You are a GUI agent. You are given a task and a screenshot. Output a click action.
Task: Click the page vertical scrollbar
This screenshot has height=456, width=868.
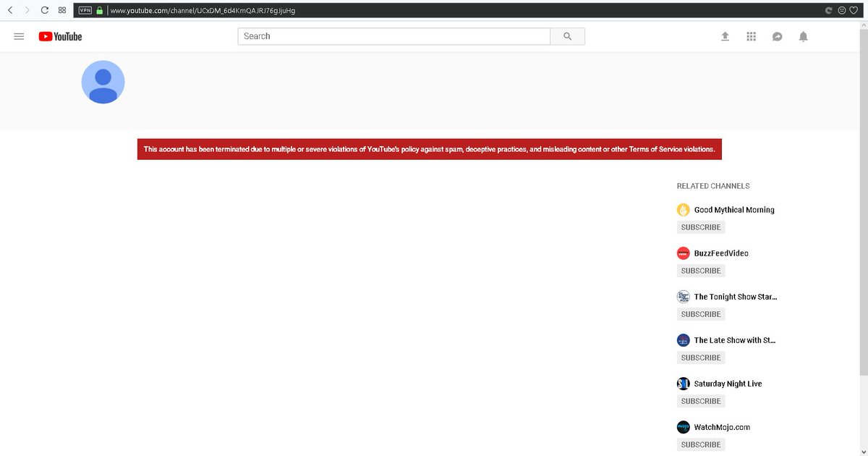[x=863, y=203]
